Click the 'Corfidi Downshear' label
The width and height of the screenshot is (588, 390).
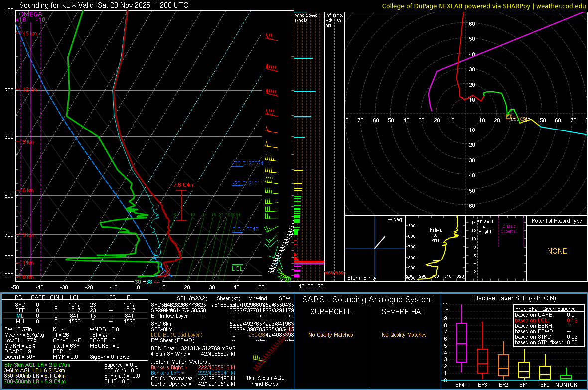[174, 378]
